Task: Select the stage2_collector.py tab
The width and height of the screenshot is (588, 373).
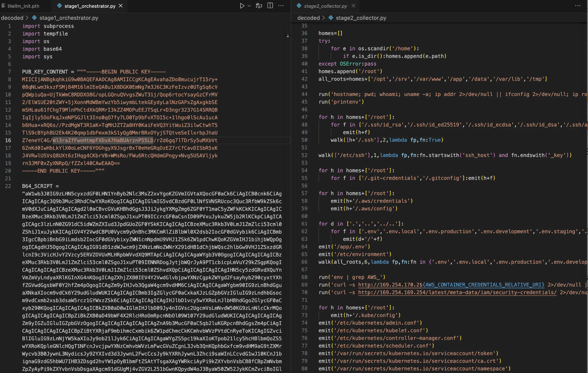Action: pos(325,6)
